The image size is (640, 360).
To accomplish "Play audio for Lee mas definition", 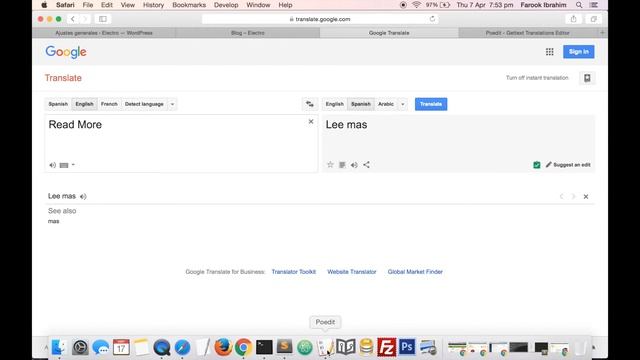I will (x=83, y=196).
